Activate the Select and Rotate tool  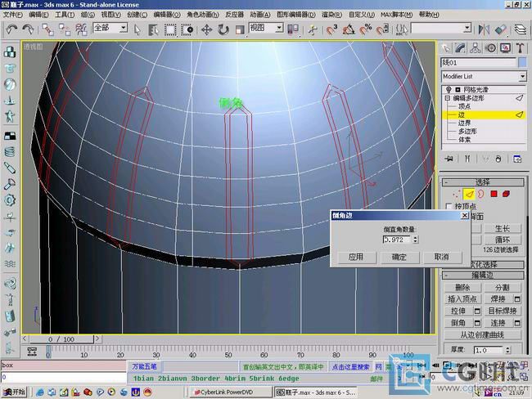click(223, 29)
